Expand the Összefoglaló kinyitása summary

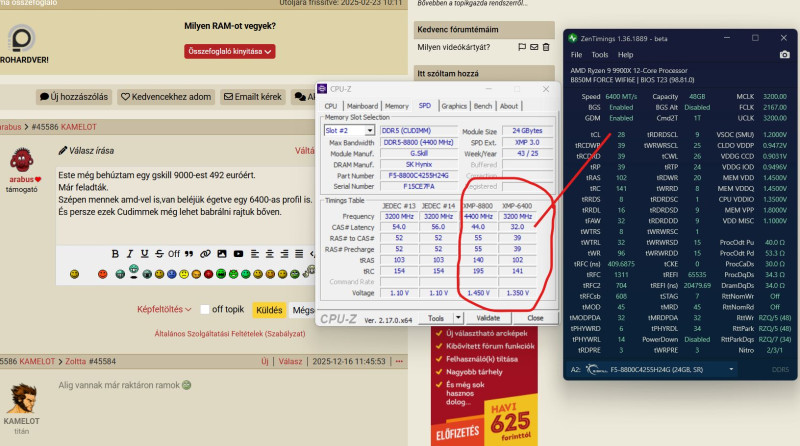coord(230,52)
